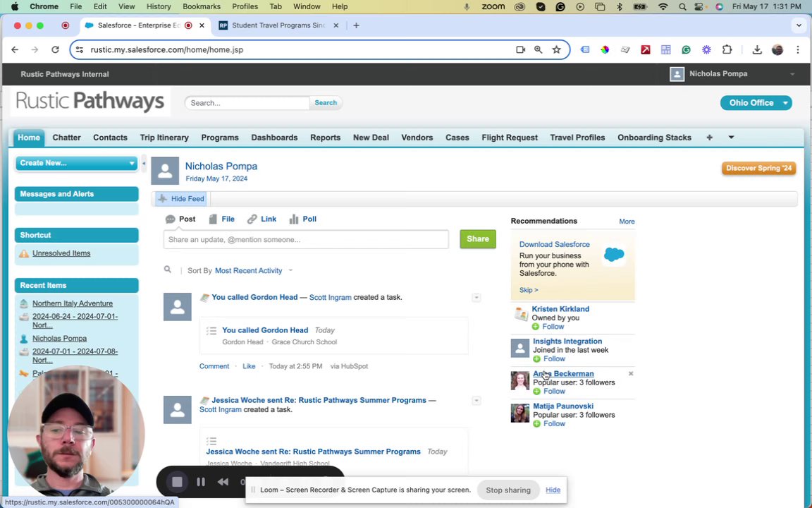Image resolution: width=812 pixels, height=508 pixels.
Task: Click the green Share button
Action: point(477,239)
